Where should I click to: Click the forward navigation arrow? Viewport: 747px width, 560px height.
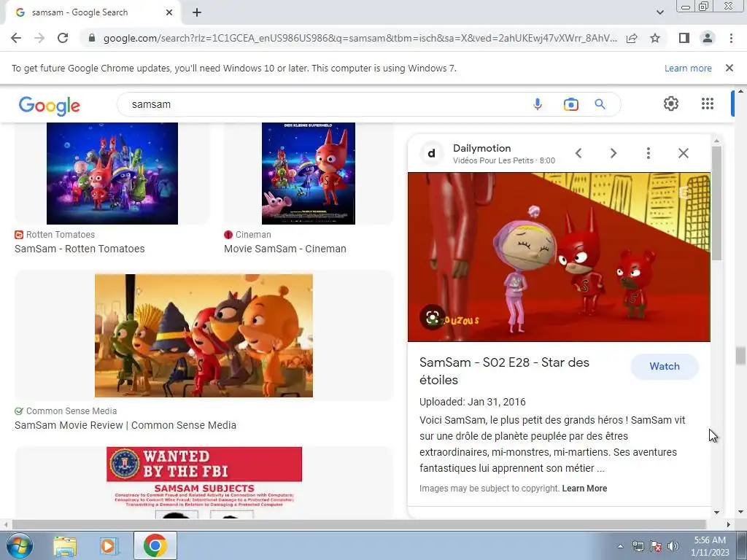coord(39,38)
